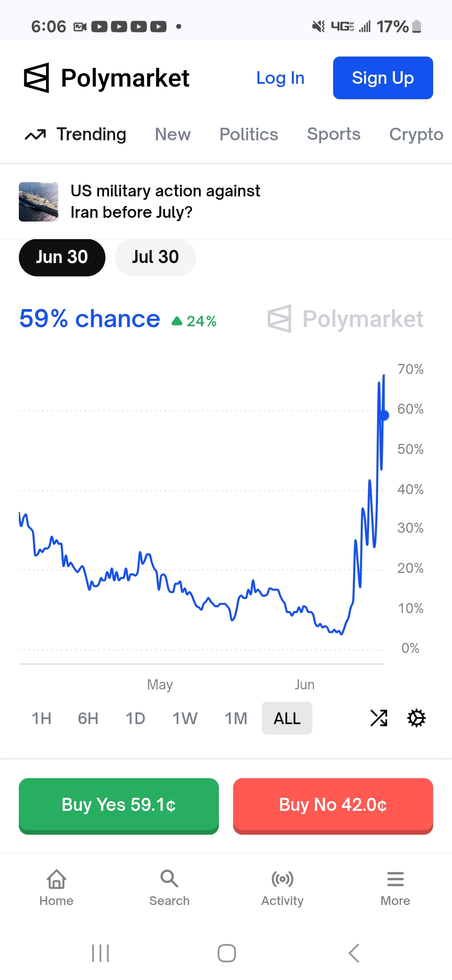Tap the shuffle arrows chart icon
This screenshot has width=452, height=980.
tap(379, 718)
